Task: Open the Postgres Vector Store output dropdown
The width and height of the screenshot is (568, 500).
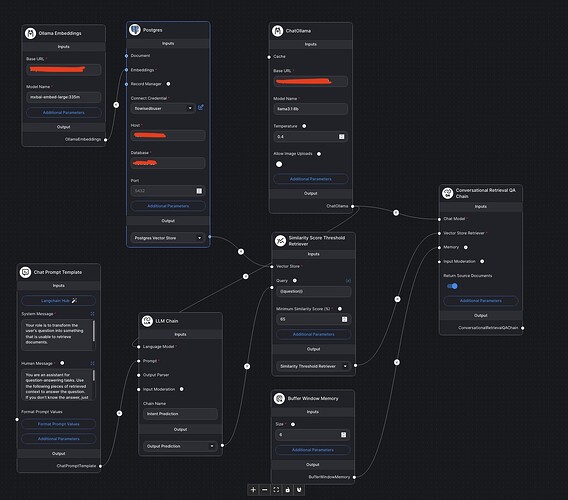Action: pyautogui.click(x=168, y=238)
